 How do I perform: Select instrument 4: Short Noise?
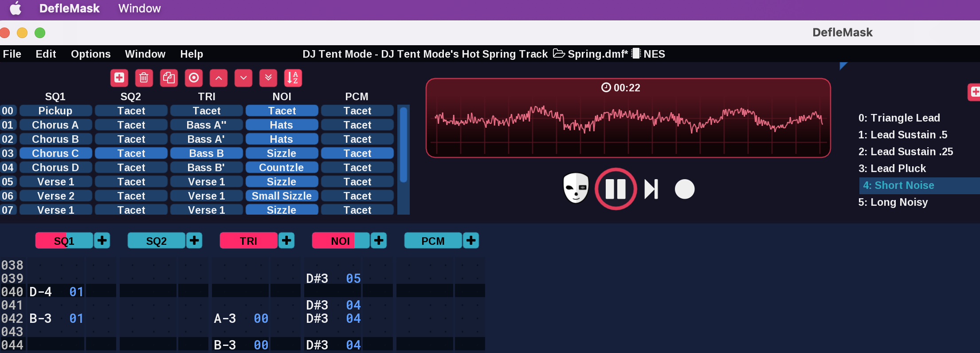(920, 185)
